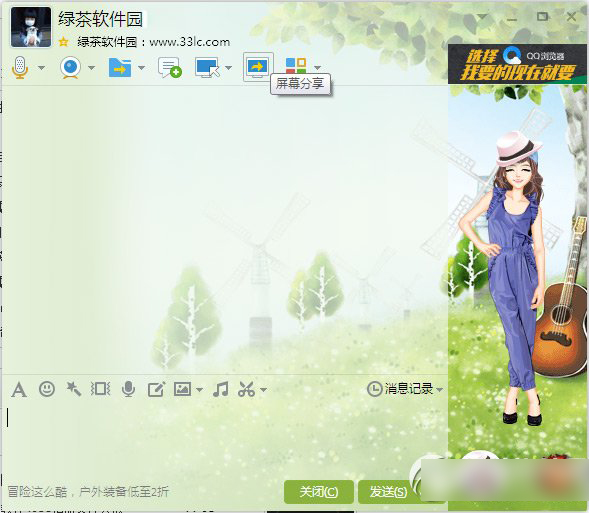The width and height of the screenshot is (589, 513).
Task: Open voice call options dropdown arrow
Action: (41, 68)
